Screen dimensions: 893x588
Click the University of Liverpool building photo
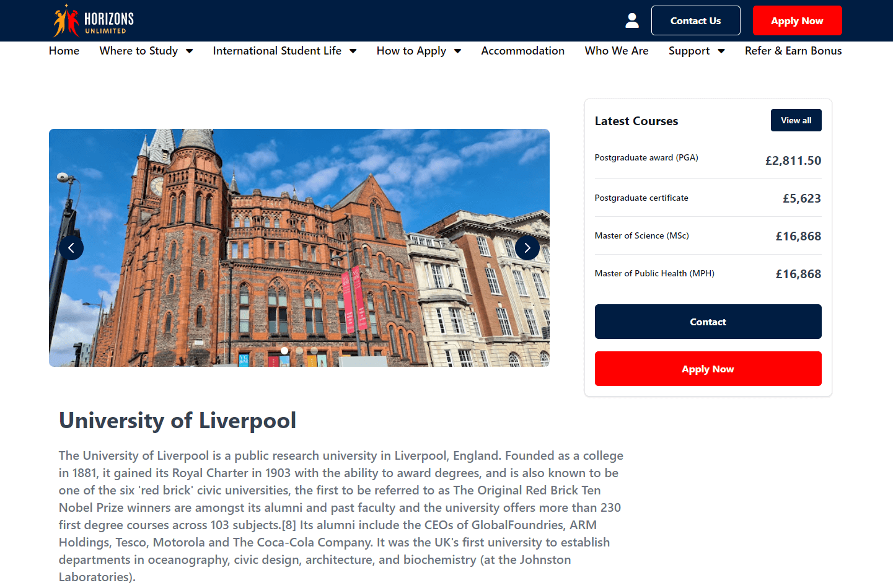299,248
